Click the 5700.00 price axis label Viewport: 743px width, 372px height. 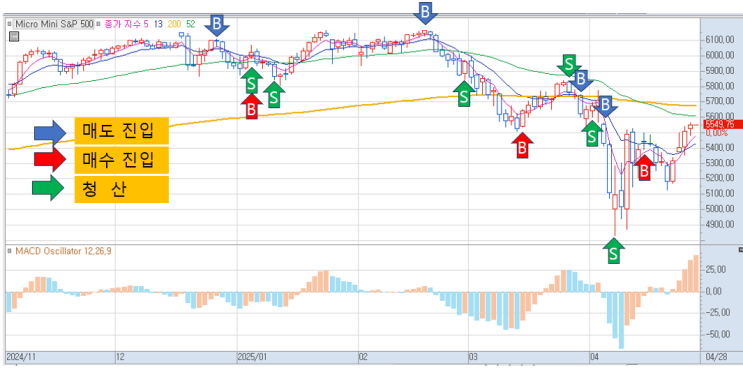pyautogui.click(x=720, y=101)
